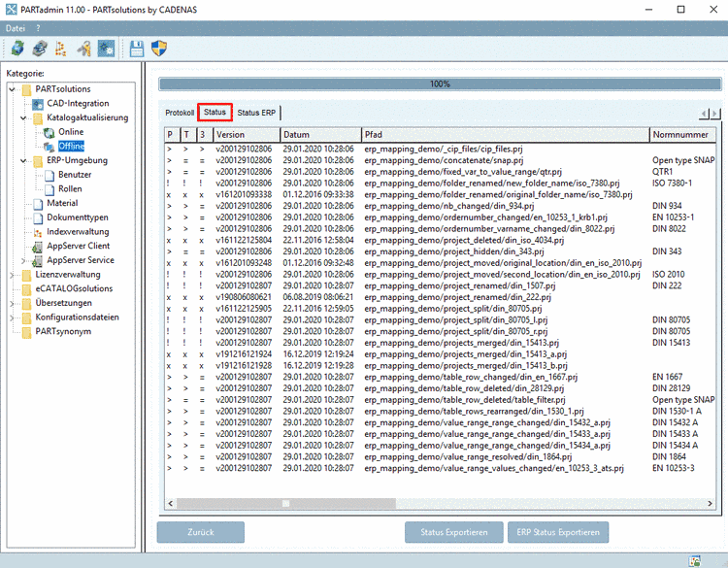Select the Offline tree item
This screenshot has height=568, width=728.
pos(72,147)
